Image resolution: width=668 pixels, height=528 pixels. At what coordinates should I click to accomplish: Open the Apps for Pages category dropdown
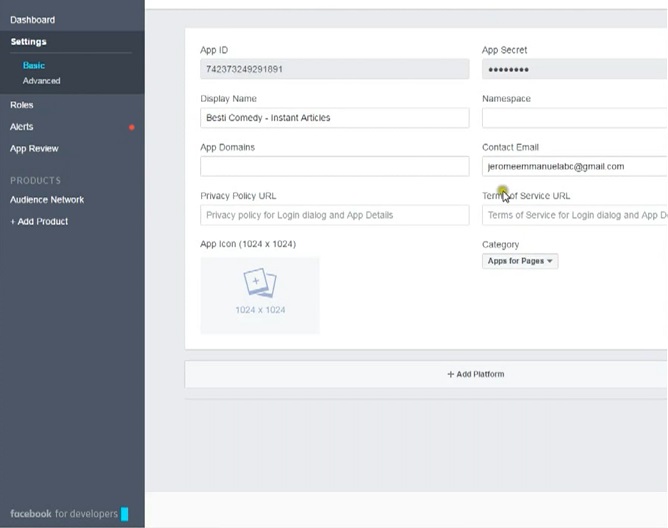pos(520,261)
